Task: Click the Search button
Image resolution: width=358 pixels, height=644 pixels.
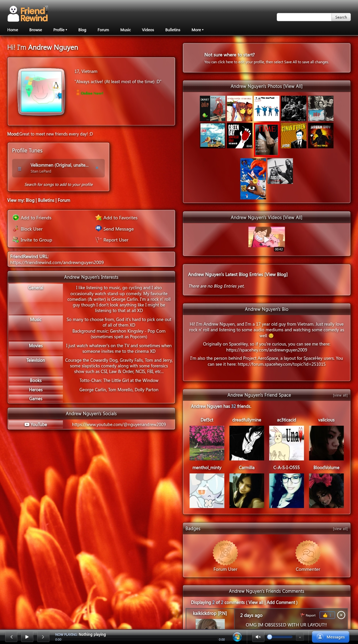Action: click(x=341, y=17)
